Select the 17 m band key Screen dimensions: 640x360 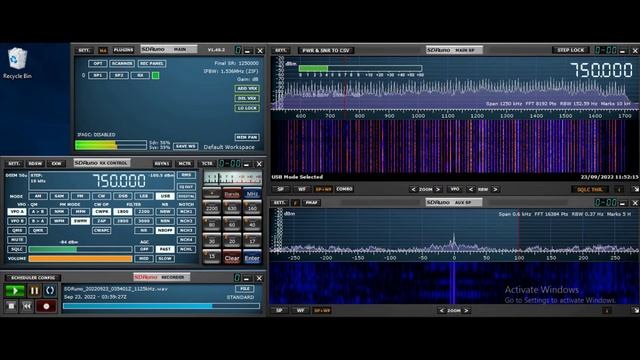tap(252, 241)
